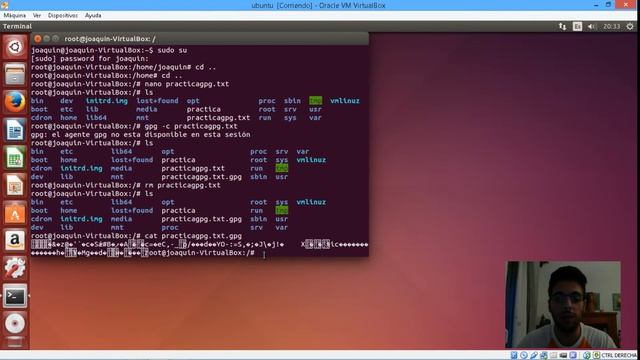Click the VirtualBox optical drive status icon
Viewport: 640px width, 360px height.
click(x=524, y=356)
